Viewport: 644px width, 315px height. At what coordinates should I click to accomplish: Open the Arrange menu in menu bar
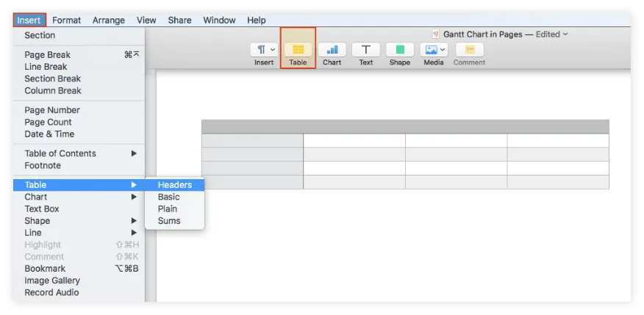click(108, 21)
